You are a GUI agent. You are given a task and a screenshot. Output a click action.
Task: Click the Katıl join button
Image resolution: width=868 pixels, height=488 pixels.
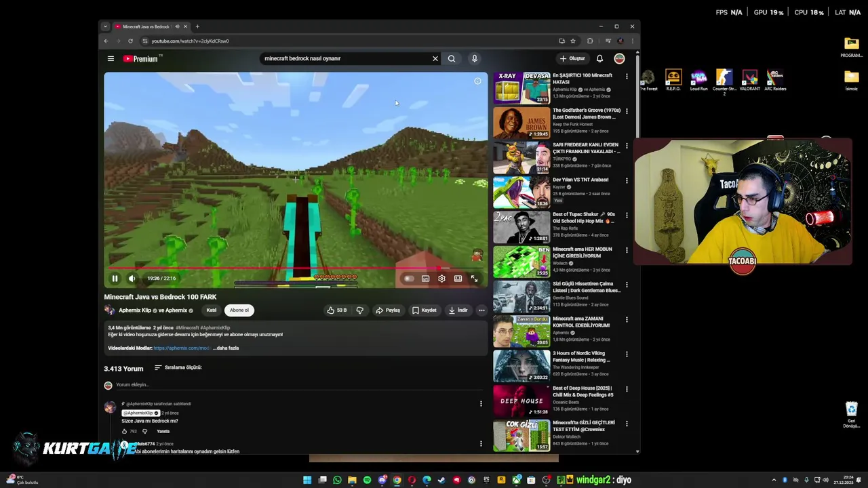[x=212, y=310]
